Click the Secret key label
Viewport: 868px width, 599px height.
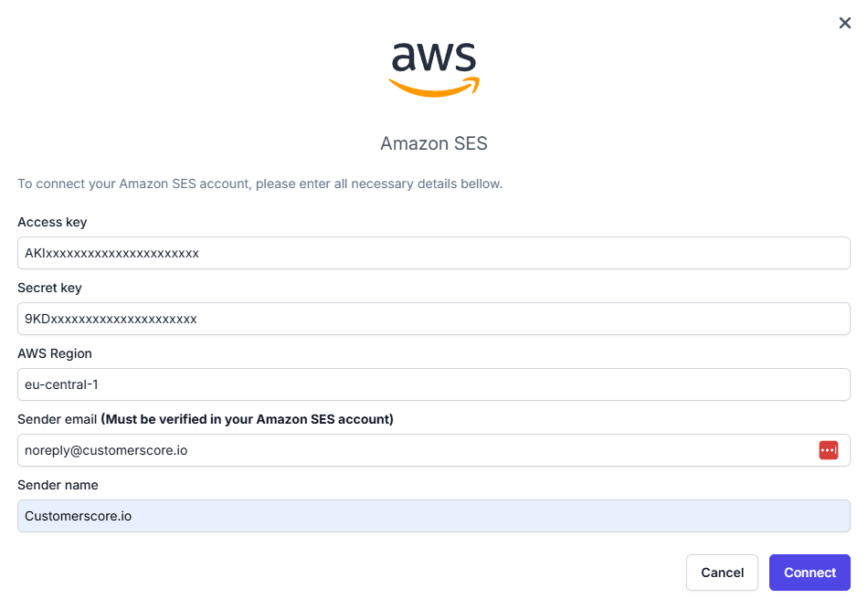pyautogui.click(x=49, y=288)
